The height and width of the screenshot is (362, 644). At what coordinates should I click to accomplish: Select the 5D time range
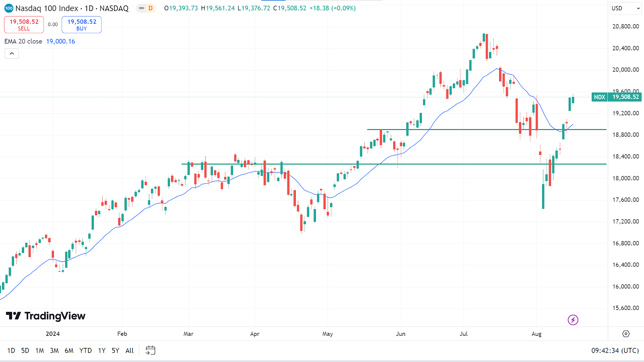25,351
